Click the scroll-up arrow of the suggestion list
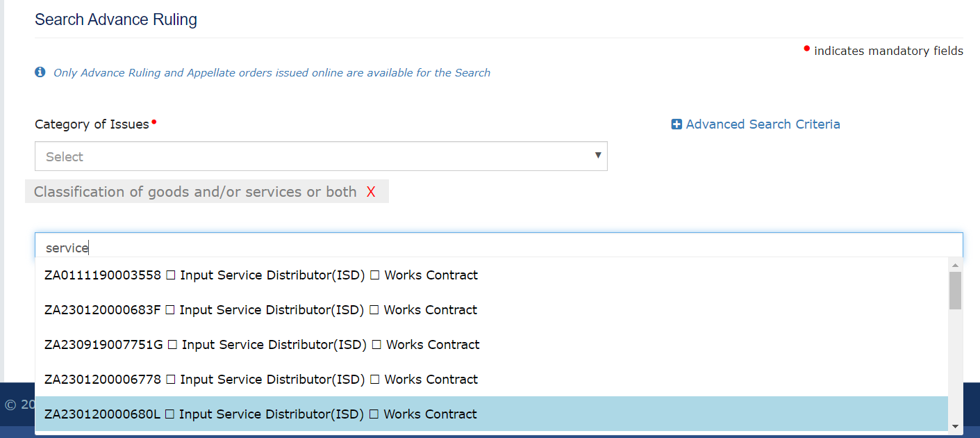Viewport: 980px width, 438px height. (955, 265)
